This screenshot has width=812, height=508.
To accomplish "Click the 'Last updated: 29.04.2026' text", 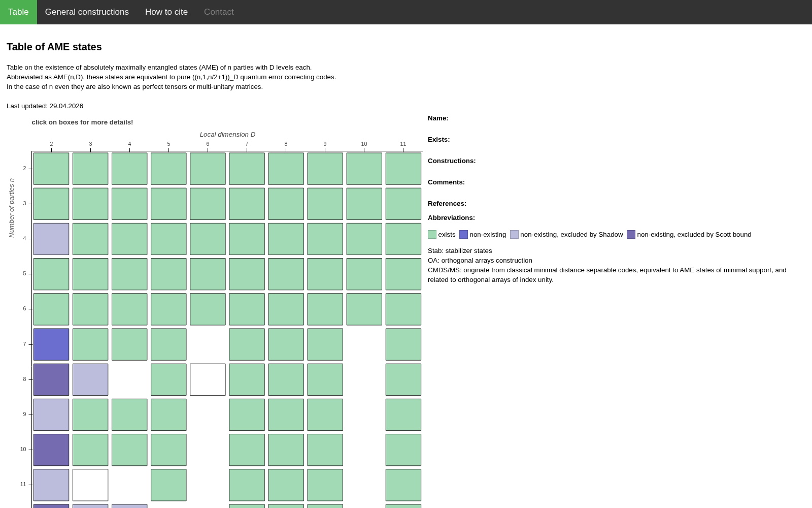I will point(45,106).
